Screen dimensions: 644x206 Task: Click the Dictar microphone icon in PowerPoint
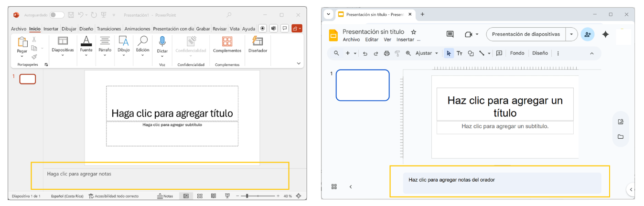[x=162, y=42]
